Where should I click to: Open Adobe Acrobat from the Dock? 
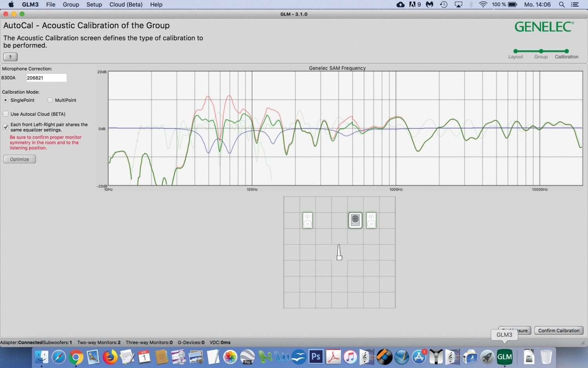click(333, 357)
